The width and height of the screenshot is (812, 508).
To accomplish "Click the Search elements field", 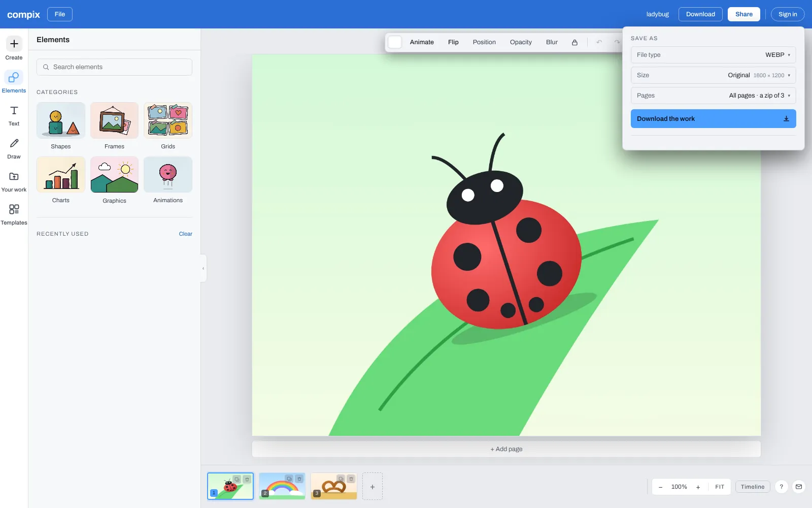I will pyautogui.click(x=114, y=67).
